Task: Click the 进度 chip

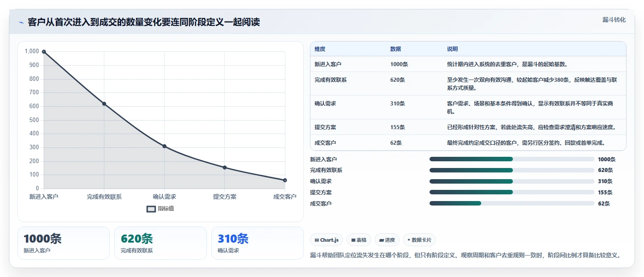Action: [x=387, y=240]
